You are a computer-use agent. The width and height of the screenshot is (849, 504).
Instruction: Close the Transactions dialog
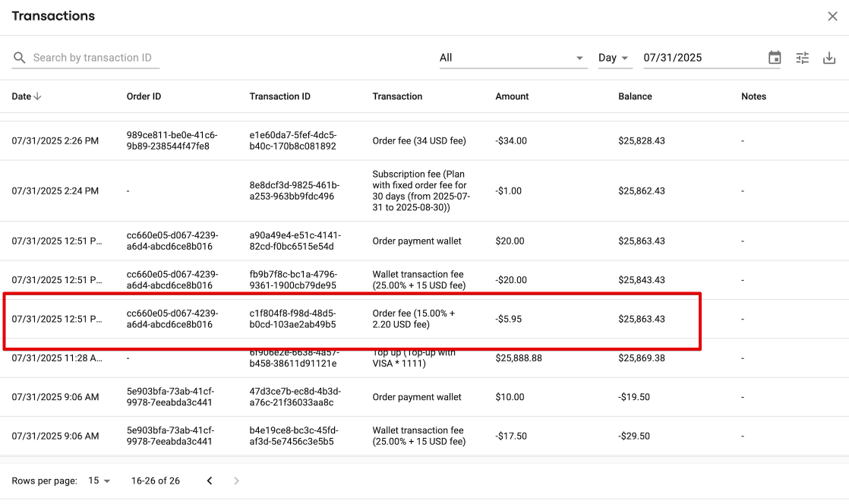[x=832, y=16]
